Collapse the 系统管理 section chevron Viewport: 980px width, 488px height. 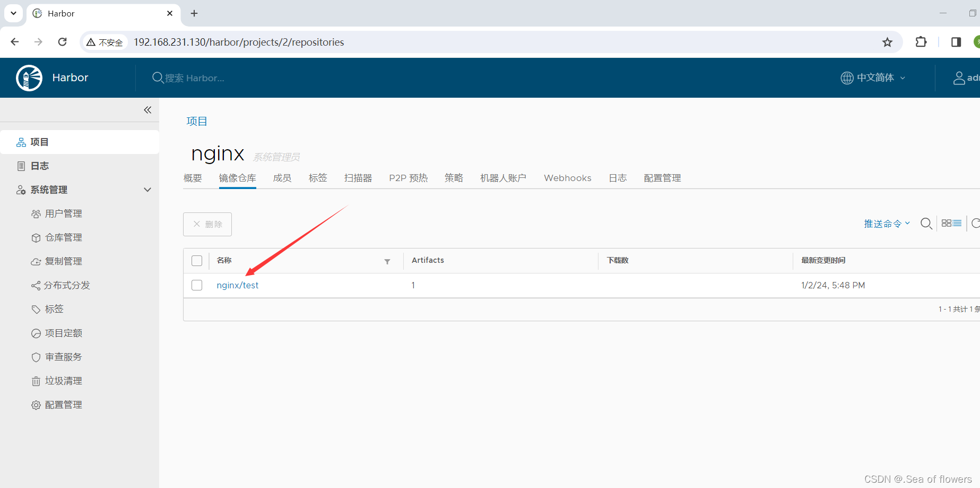point(148,190)
